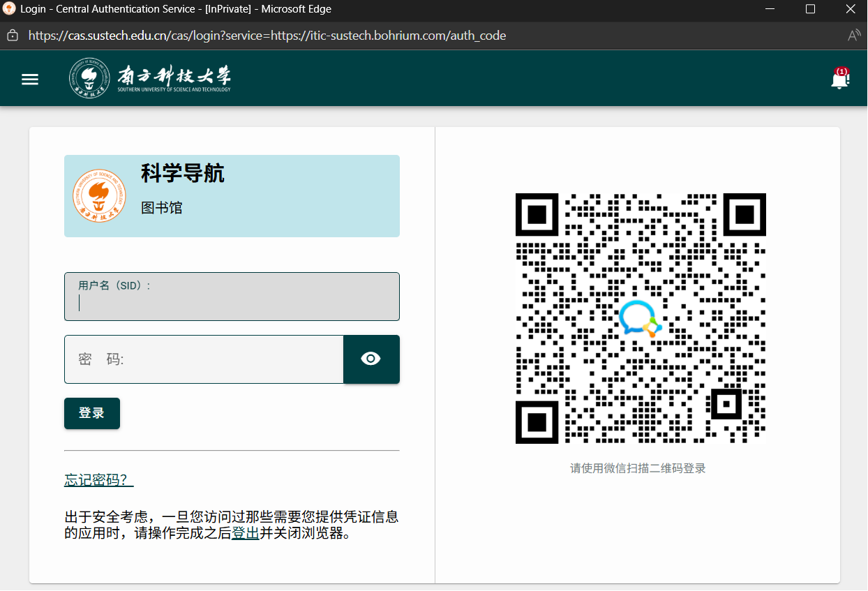Click the 请使用微信扫描二维码登录 caption
This screenshot has height=591, width=868.
pyautogui.click(x=638, y=468)
